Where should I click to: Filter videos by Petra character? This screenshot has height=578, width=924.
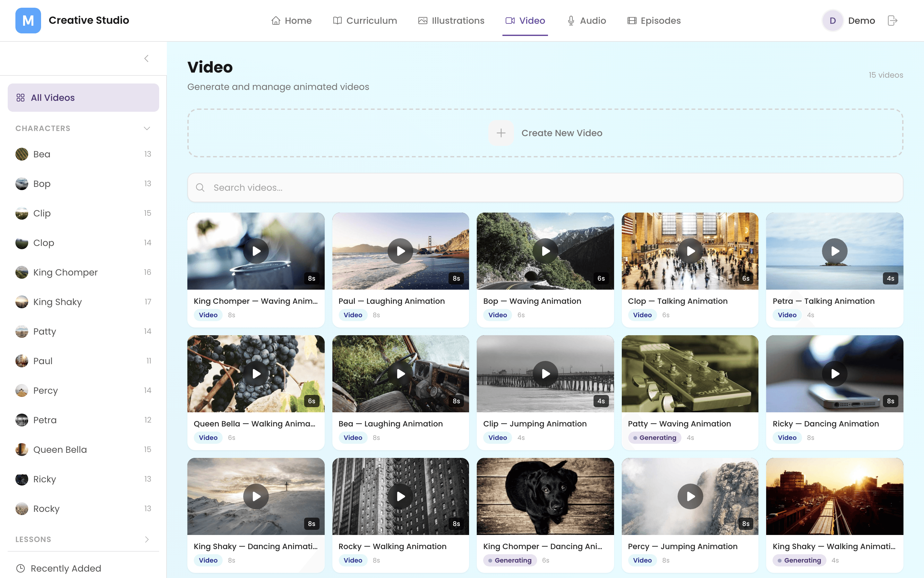point(83,420)
